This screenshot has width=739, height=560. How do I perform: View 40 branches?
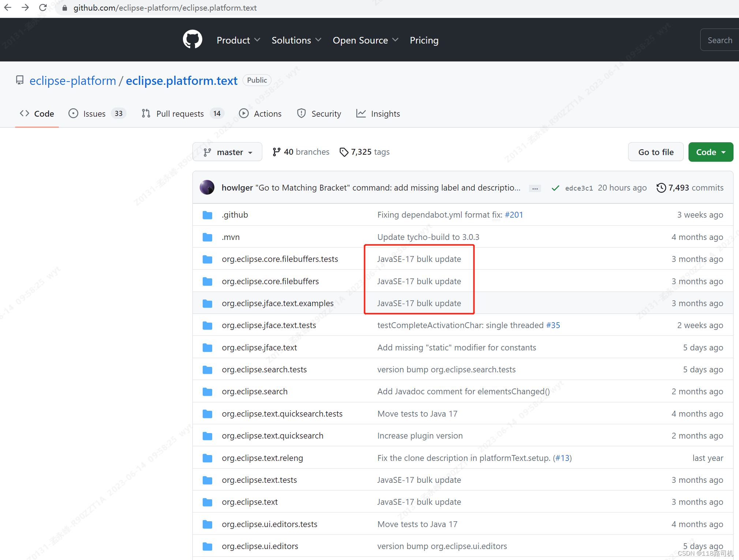(x=301, y=152)
